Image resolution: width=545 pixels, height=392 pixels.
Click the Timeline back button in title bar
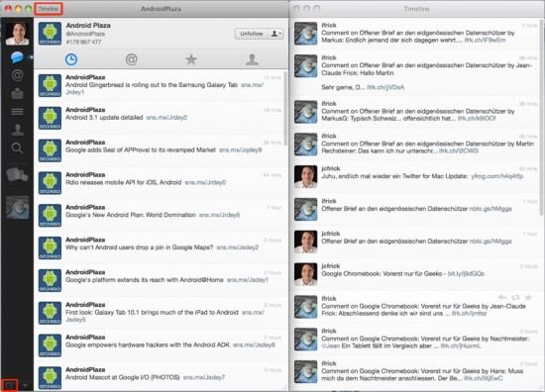(49, 9)
